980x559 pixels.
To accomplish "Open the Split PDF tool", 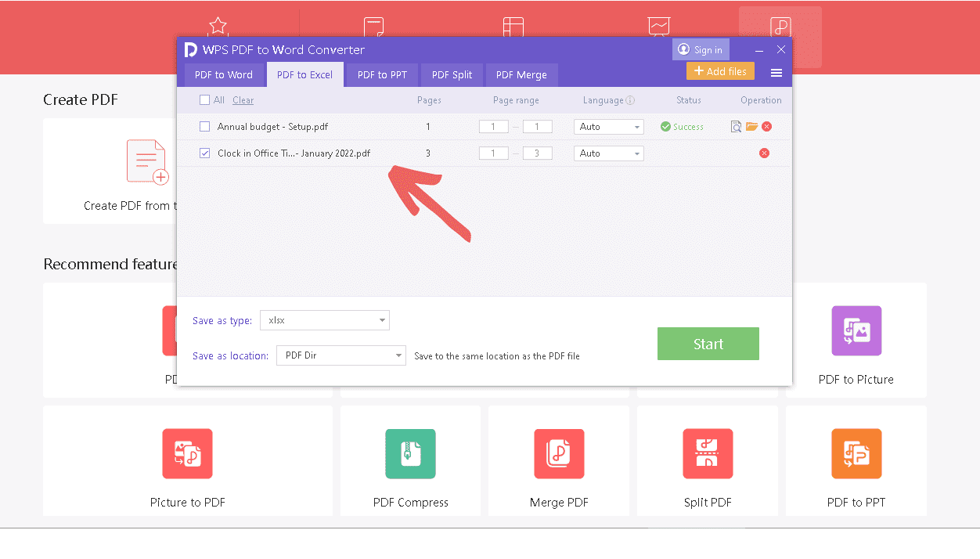I will point(708,453).
